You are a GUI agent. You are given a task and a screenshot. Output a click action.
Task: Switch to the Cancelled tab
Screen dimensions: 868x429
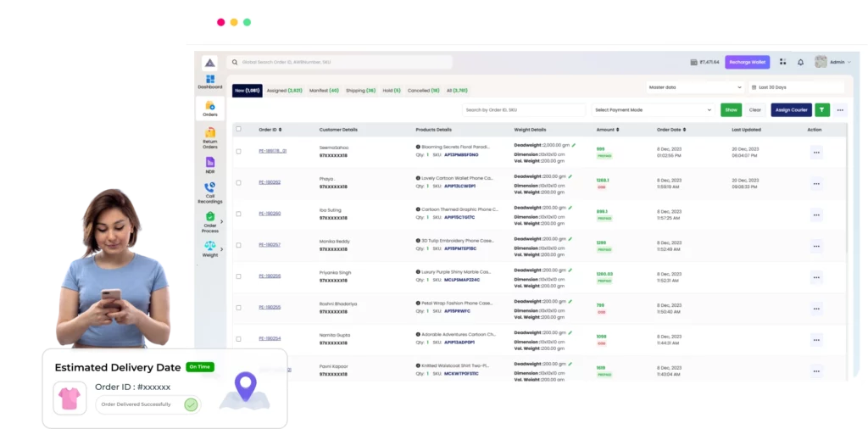click(x=424, y=90)
